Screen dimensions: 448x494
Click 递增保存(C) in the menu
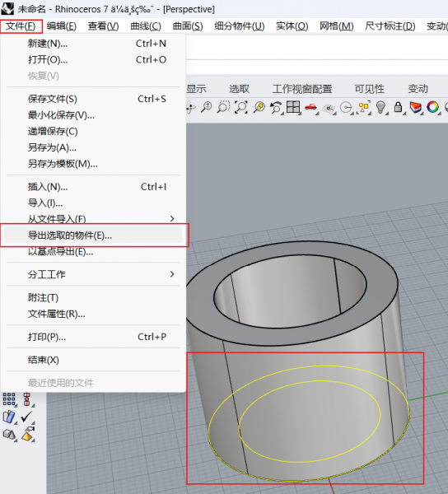[94, 132]
